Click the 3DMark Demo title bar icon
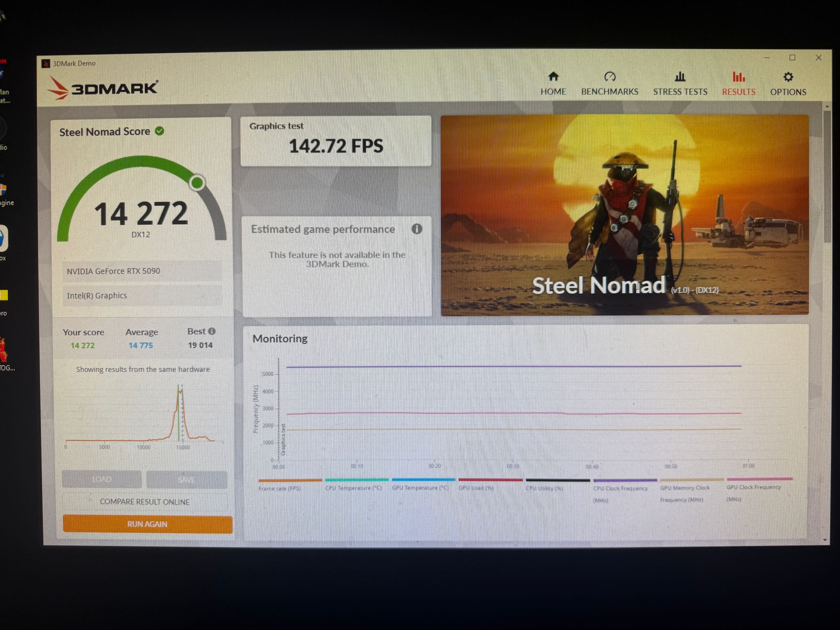This screenshot has width=840, height=630. click(46, 64)
